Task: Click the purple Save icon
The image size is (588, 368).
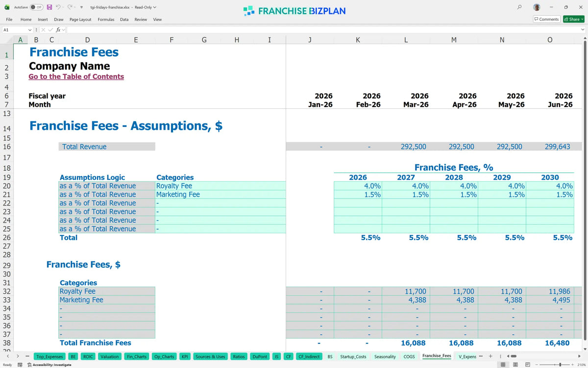Action: pyautogui.click(x=49, y=7)
